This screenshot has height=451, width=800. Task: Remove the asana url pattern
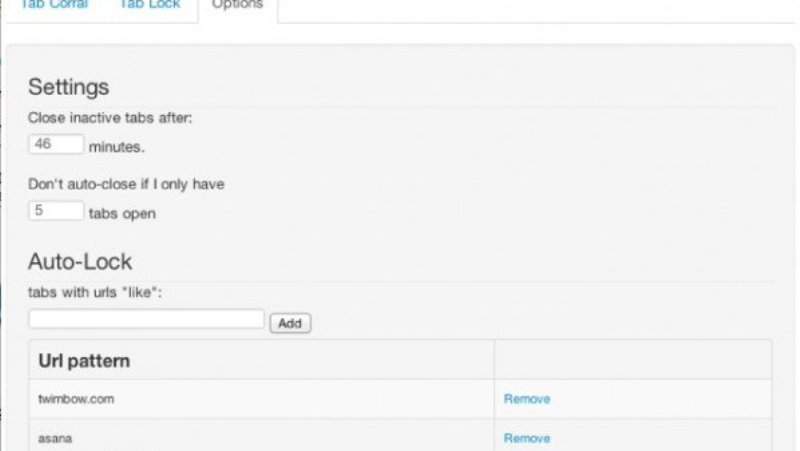click(x=526, y=438)
